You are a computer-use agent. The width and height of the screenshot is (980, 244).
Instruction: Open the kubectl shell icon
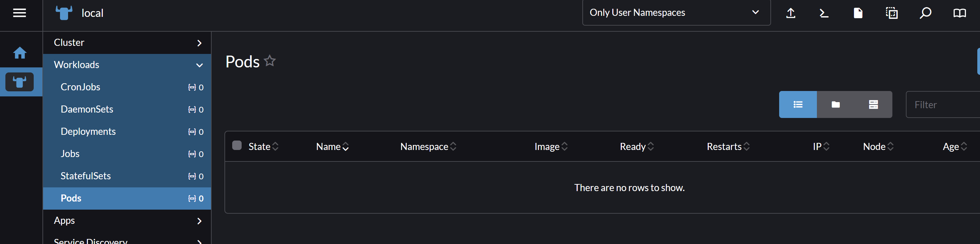click(824, 13)
